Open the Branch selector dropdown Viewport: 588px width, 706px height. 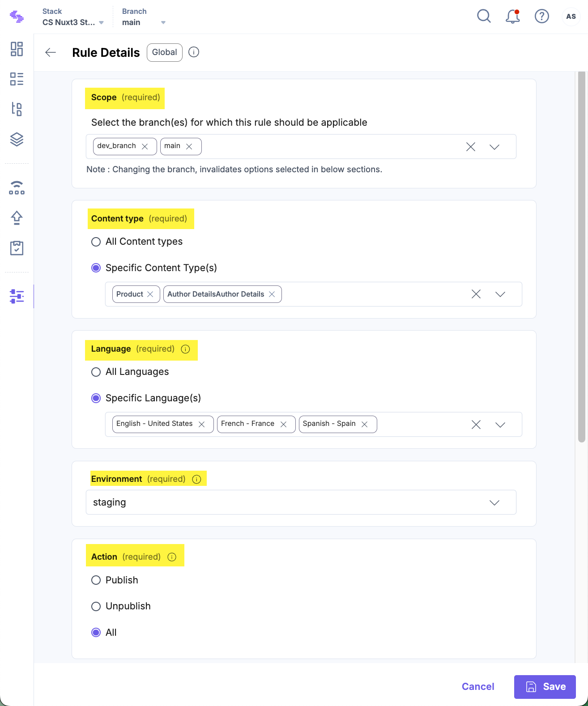(144, 17)
